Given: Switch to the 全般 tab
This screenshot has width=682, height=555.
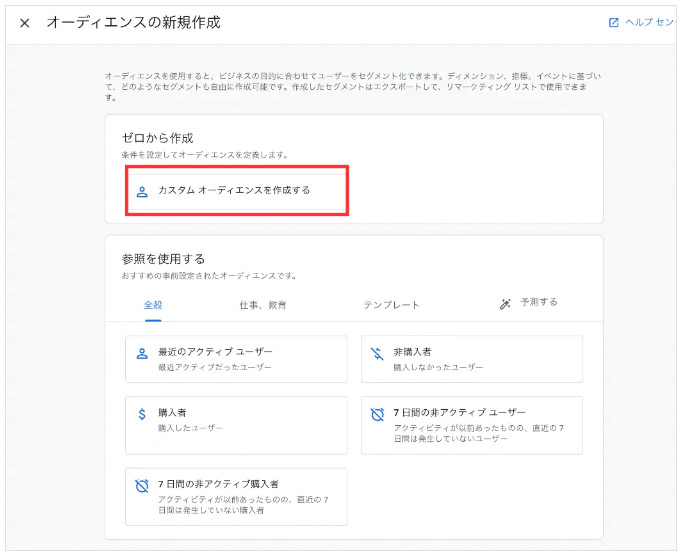Looking at the screenshot, I should click(x=153, y=304).
